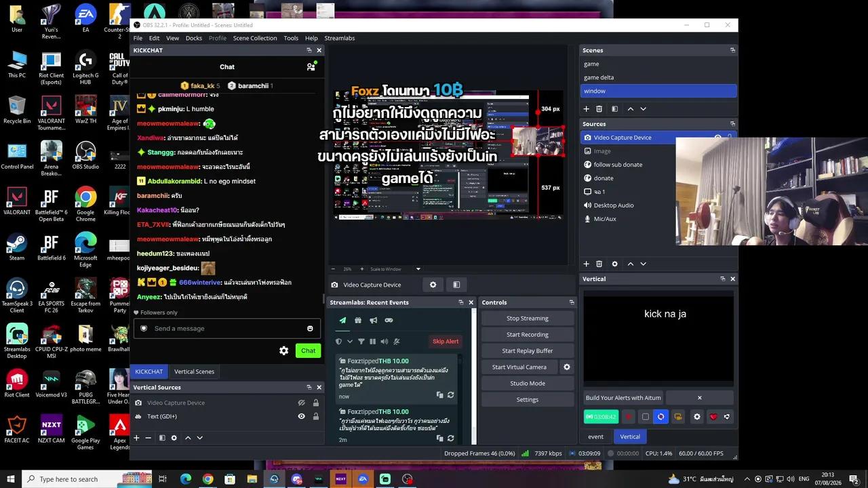
Task: Open Kick chat settings gear
Action: tap(284, 350)
